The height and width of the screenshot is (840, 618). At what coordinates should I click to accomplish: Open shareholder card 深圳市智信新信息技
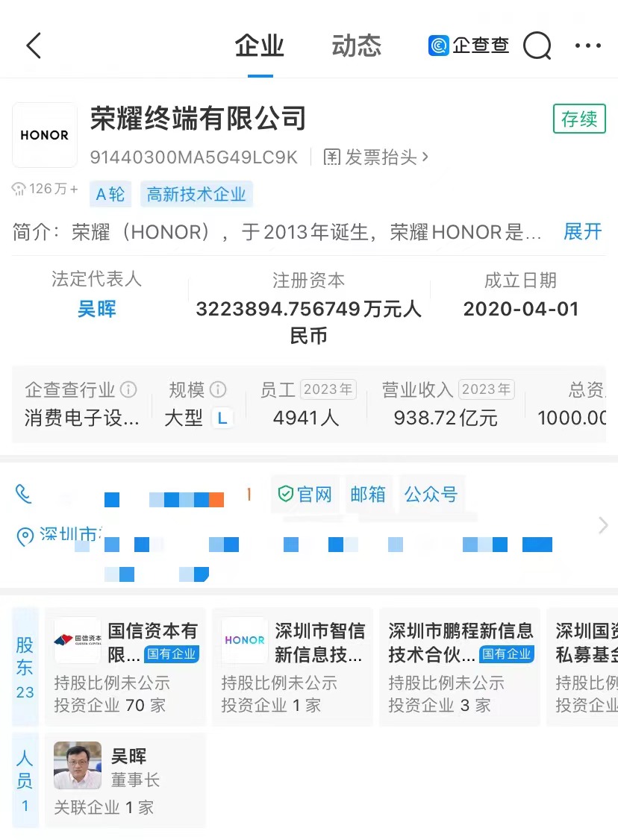pyautogui.click(x=293, y=667)
